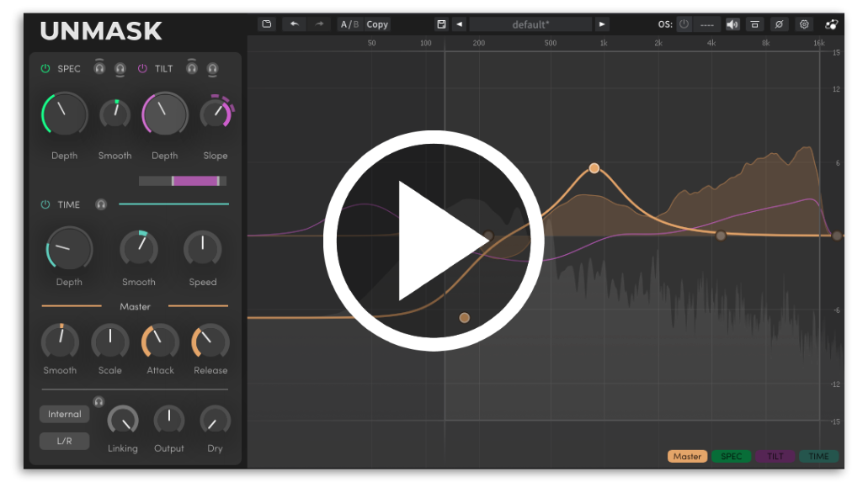This screenshot has height=482, width=868.
Task: Open the oversampling ---- value menu
Action: point(707,24)
